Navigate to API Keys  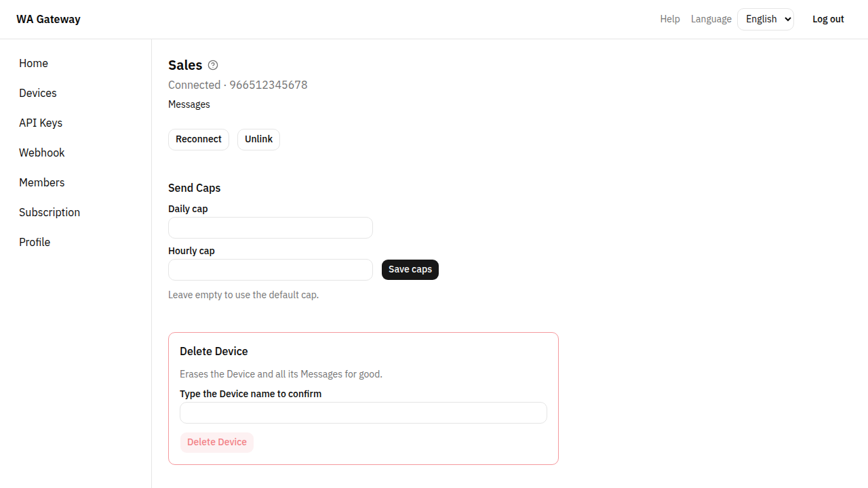(41, 123)
